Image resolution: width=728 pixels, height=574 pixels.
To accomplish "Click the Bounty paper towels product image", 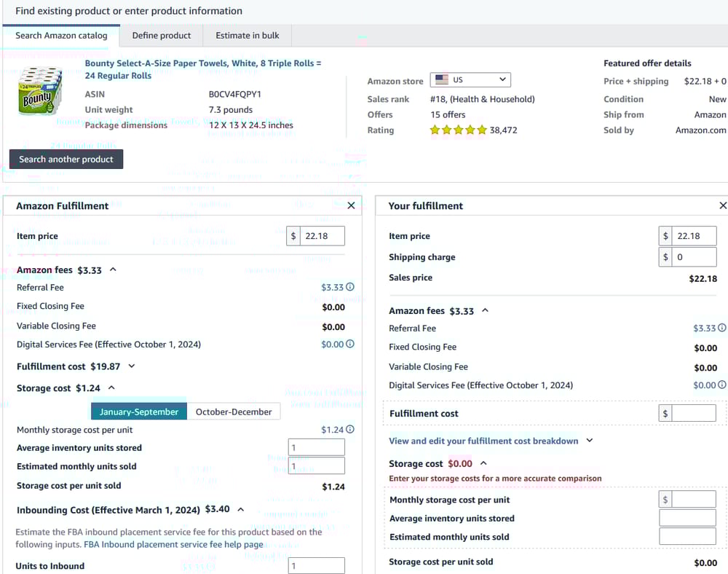I will coord(40,90).
